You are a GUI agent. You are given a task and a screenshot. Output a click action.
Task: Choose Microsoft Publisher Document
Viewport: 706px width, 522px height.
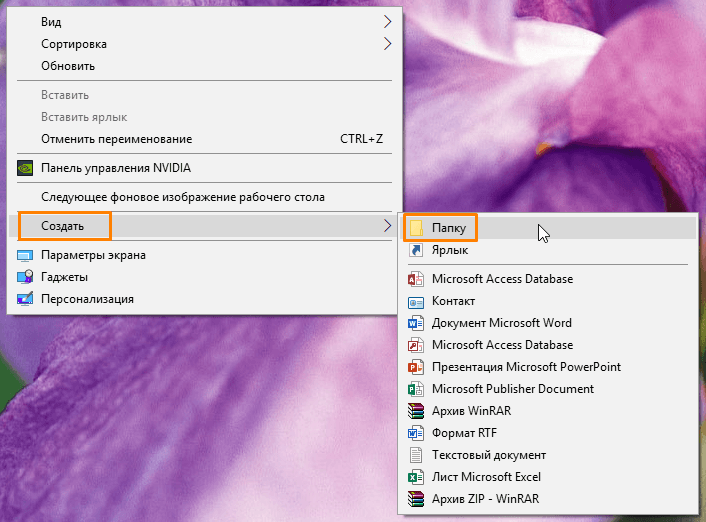548,389
